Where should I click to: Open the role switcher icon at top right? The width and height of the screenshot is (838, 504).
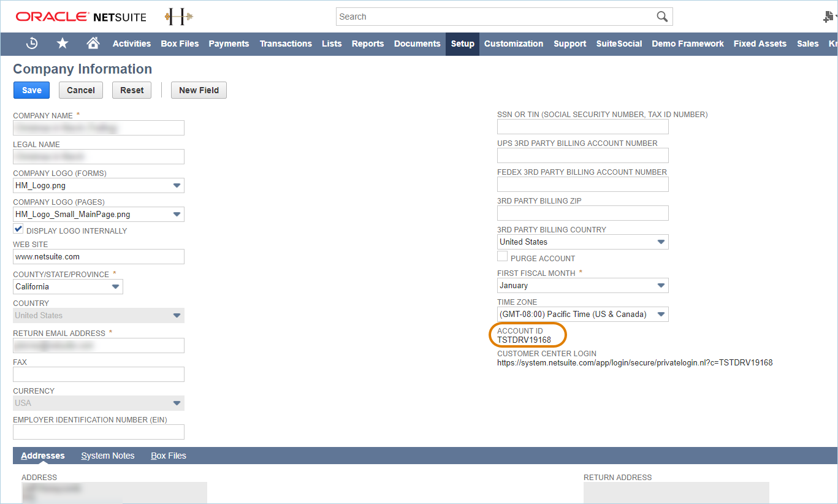(829, 17)
